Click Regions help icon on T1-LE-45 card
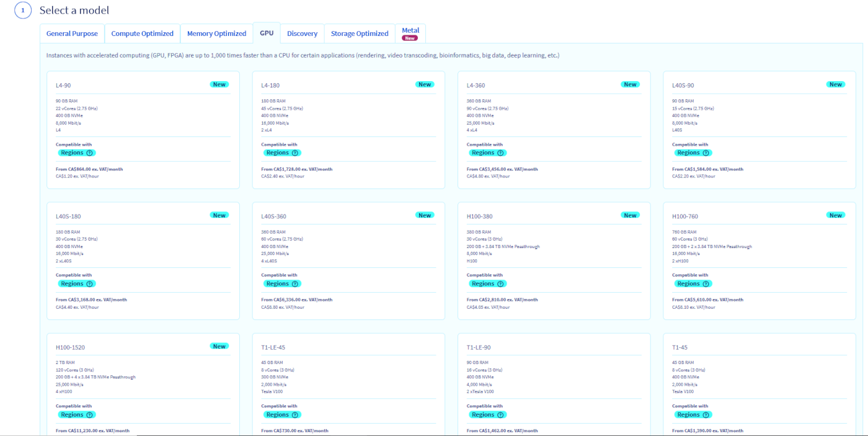 [x=294, y=414]
